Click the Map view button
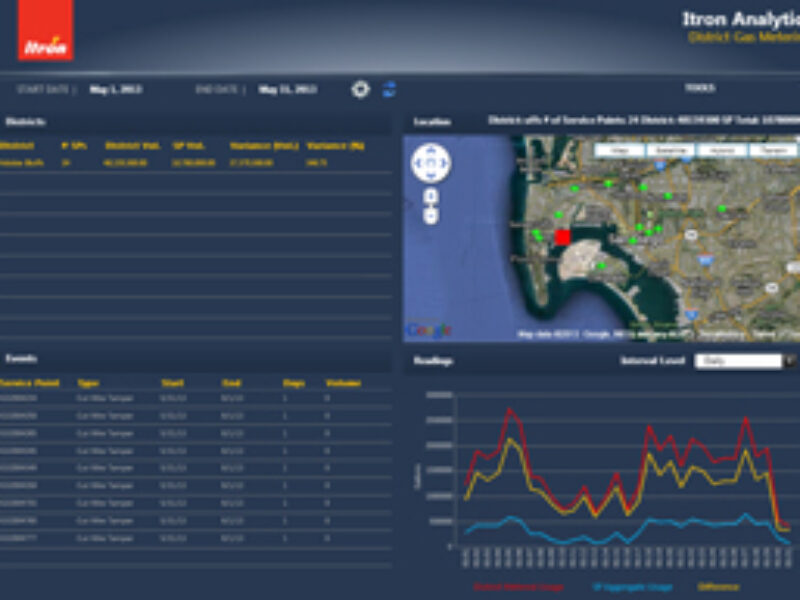Viewport: 800px width, 600px height. [x=618, y=147]
